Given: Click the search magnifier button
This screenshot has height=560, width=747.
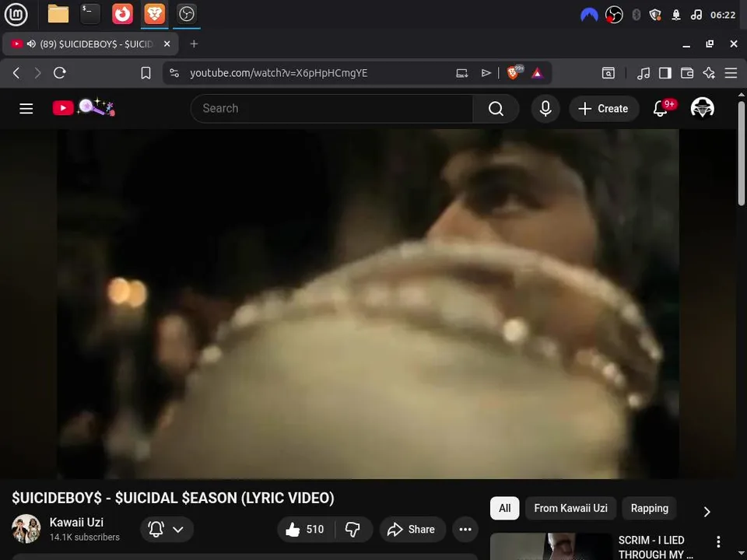Looking at the screenshot, I should pos(496,109).
